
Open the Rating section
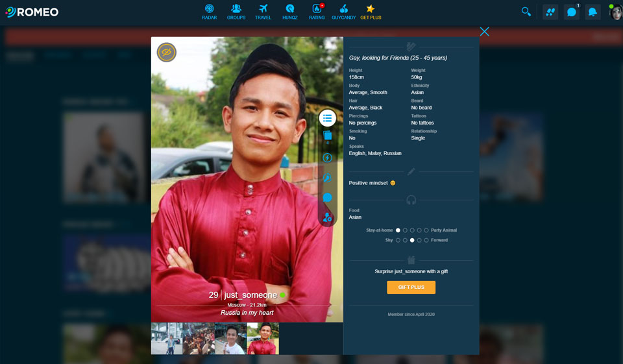point(317,12)
